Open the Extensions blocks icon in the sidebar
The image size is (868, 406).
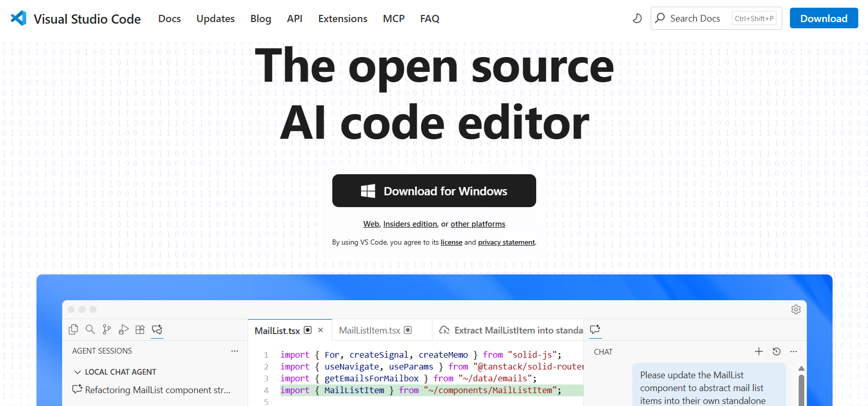140,329
